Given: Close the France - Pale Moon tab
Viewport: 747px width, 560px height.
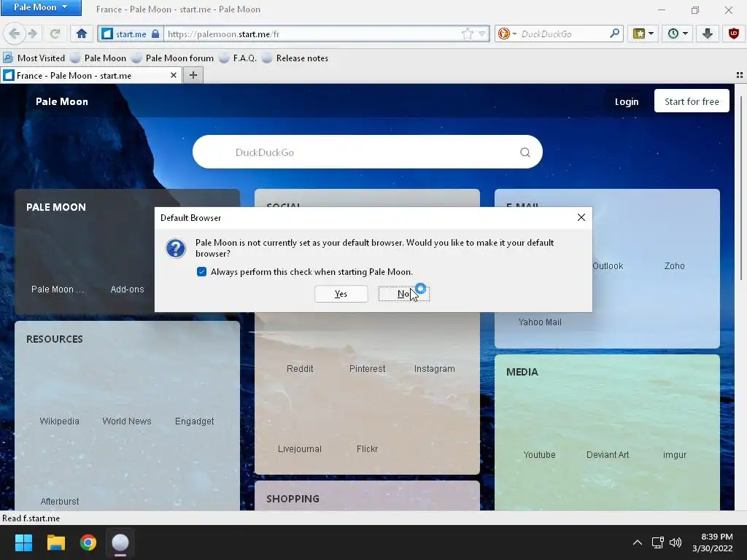Looking at the screenshot, I should click(x=174, y=75).
